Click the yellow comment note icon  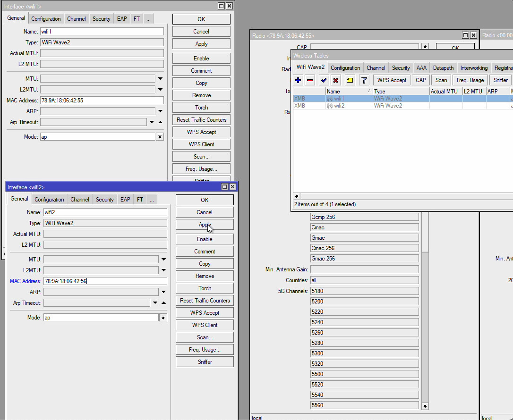350,80
